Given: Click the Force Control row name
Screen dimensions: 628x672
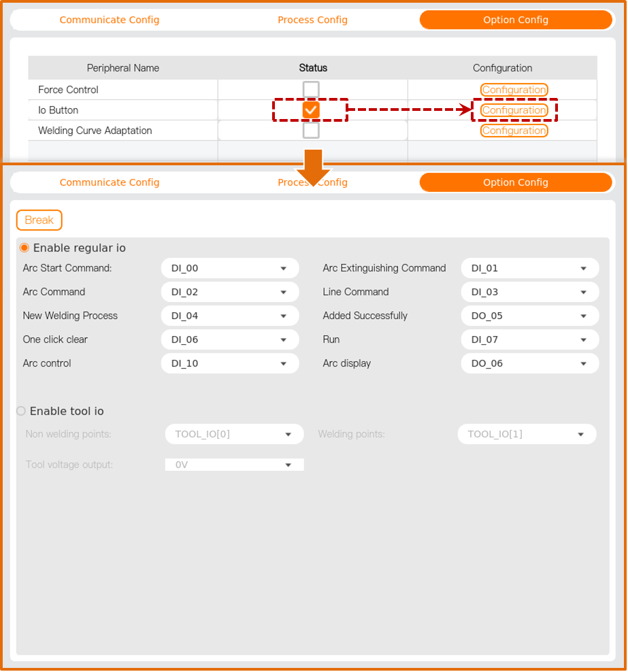Looking at the screenshot, I should [68, 90].
